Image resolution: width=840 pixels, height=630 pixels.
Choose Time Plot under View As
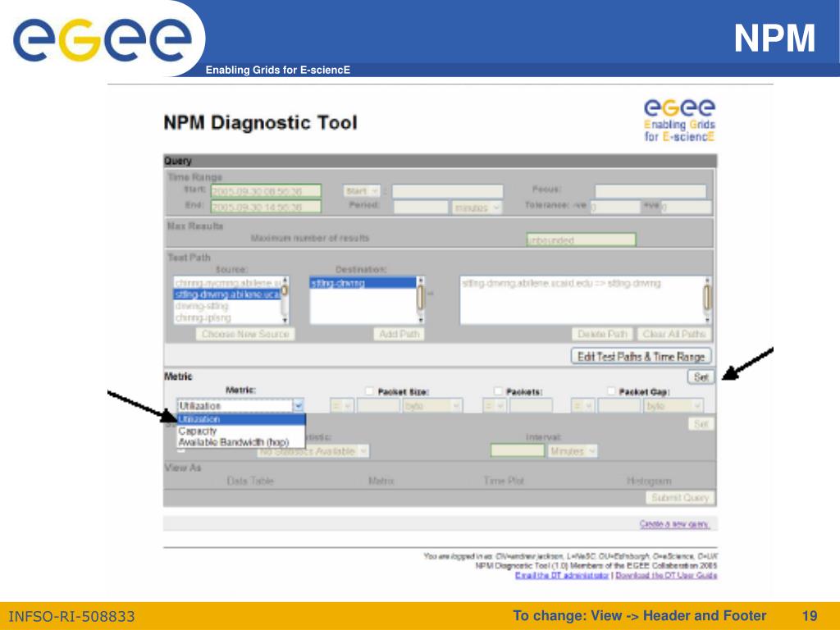point(504,481)
